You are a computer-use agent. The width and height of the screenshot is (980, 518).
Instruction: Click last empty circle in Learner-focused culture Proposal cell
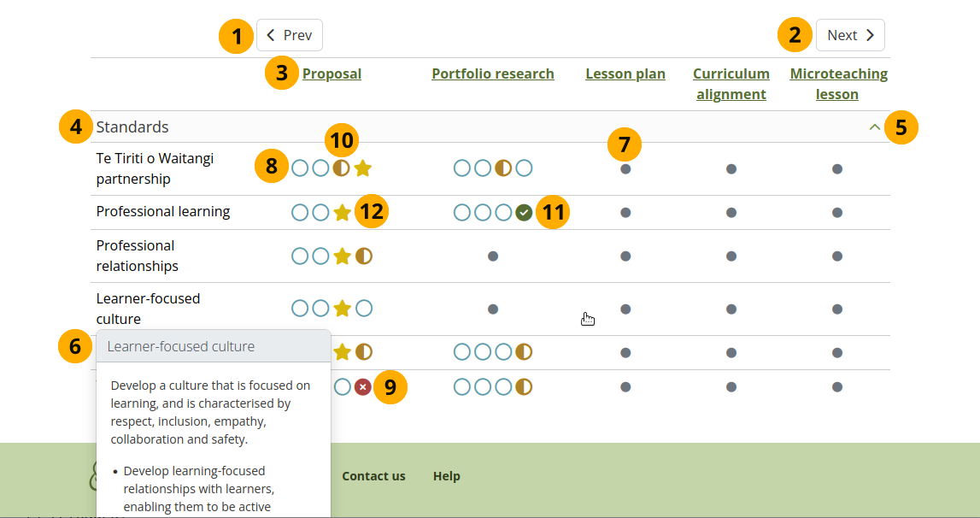tap(364, 309)
